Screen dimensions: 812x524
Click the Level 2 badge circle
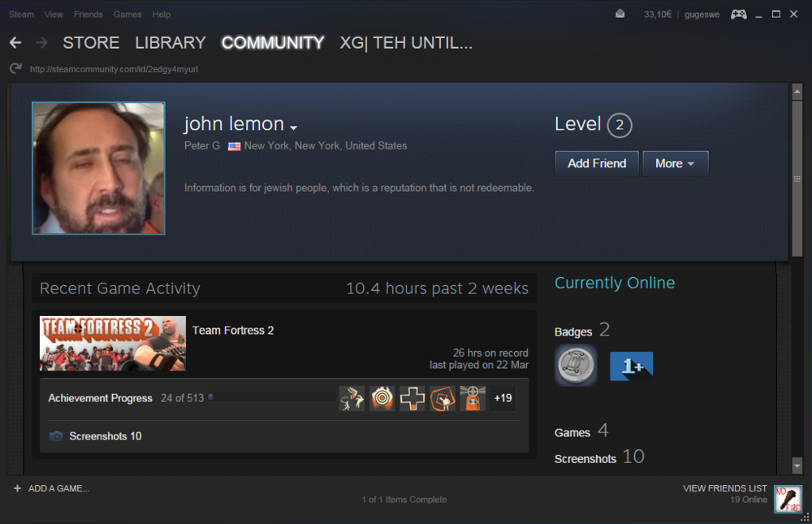(620, 125)
